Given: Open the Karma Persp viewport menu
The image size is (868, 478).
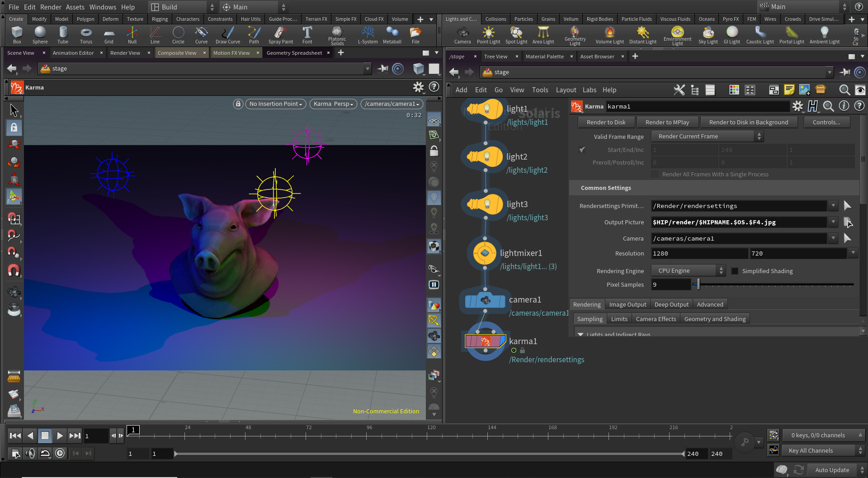Looking at the screenshot, I should pos(333,104).
